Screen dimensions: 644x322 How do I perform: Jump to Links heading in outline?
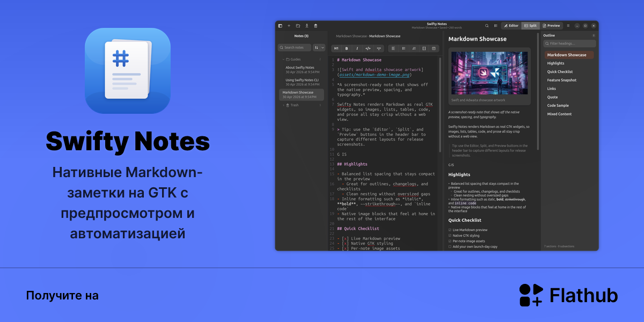pos(552,89)
